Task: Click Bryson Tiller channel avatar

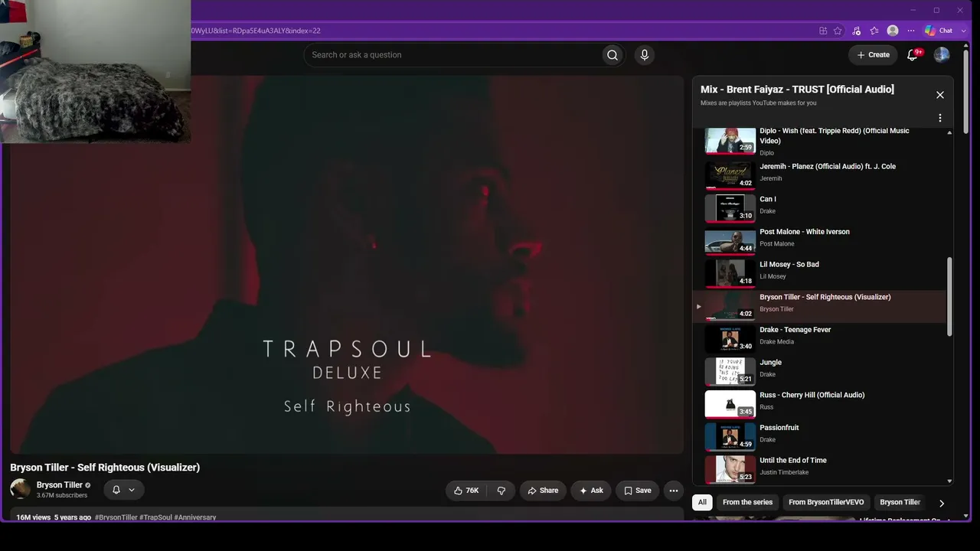Action: tap(21, 489)
